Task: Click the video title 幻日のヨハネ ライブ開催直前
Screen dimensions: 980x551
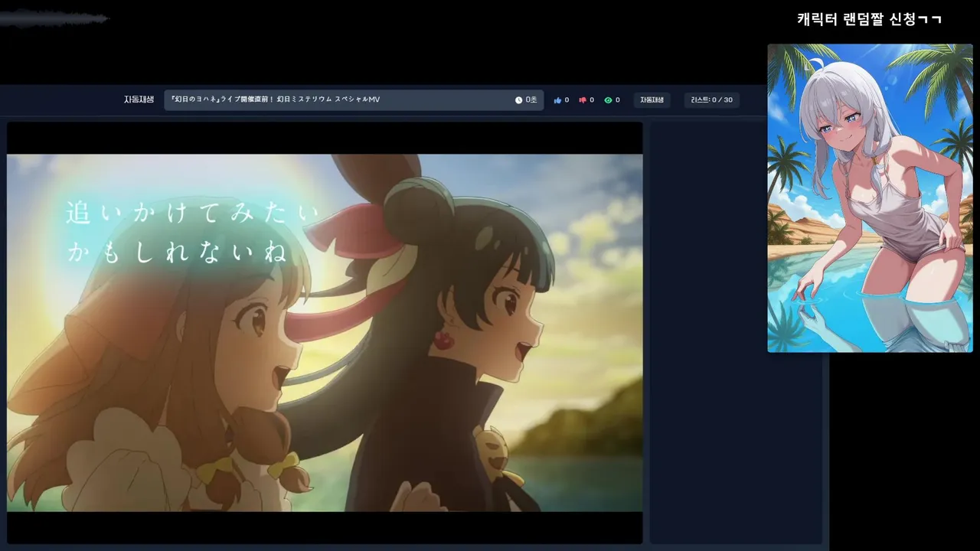Action: 276,100
